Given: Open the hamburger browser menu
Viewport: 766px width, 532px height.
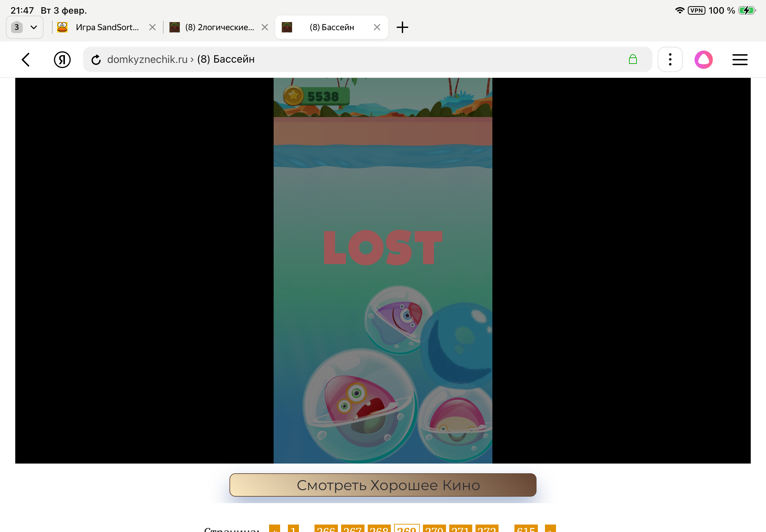Looking at the screenshot, I should pos(740,60).
